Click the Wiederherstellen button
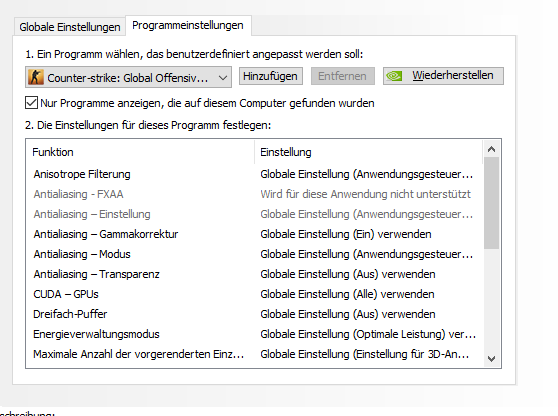This screenshot has height=416, width=558. point(443,76)
